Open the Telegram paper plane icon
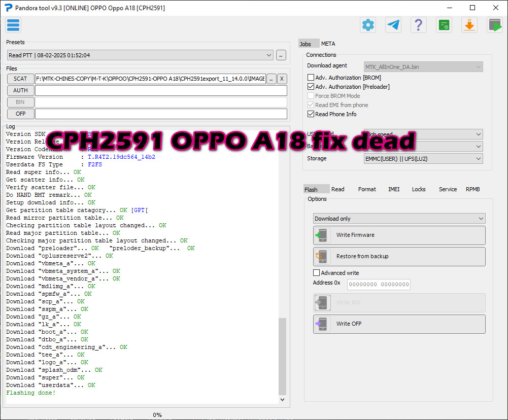Screen dimensions: 508x420 (x=393, y=25)
